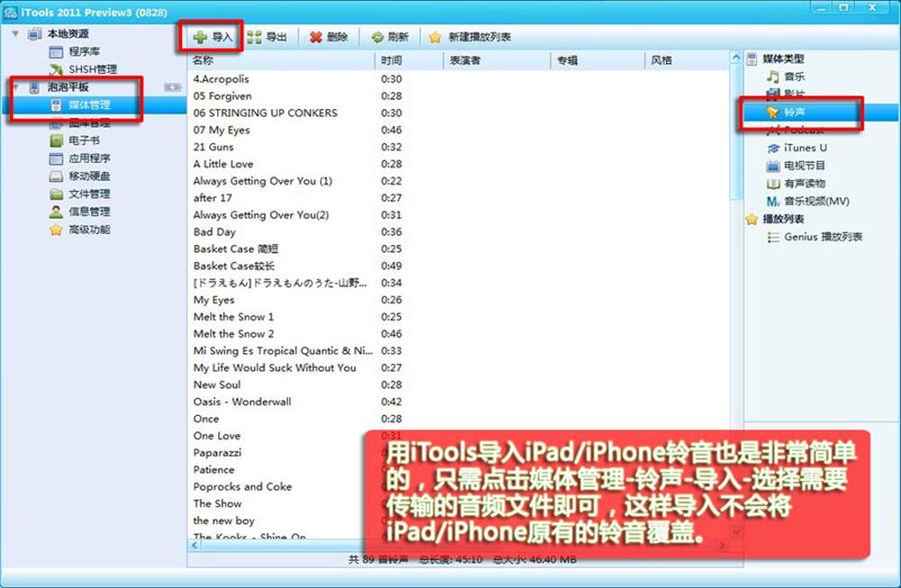Open 移动硬盘 in the device tree

(x=80, y=176)
